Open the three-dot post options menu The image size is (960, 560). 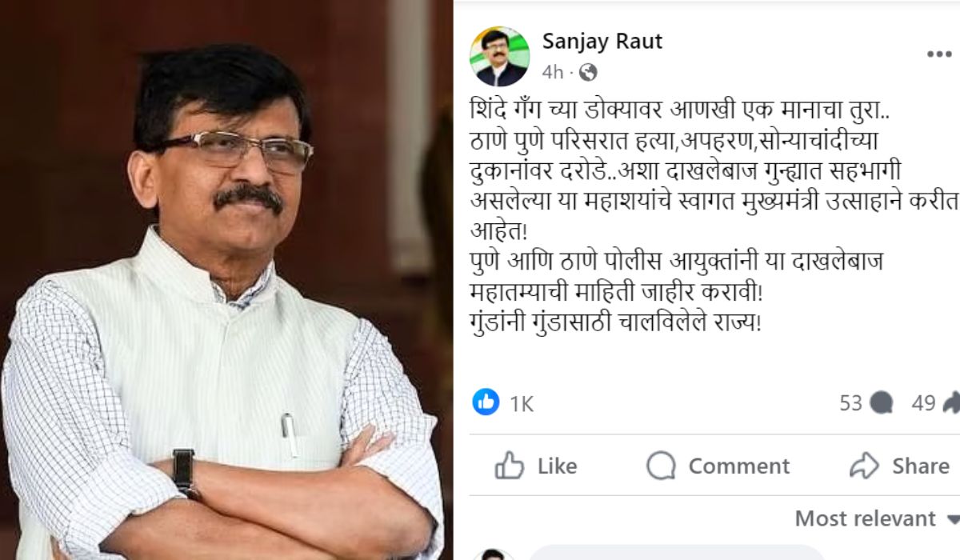[x=938, y=54]
